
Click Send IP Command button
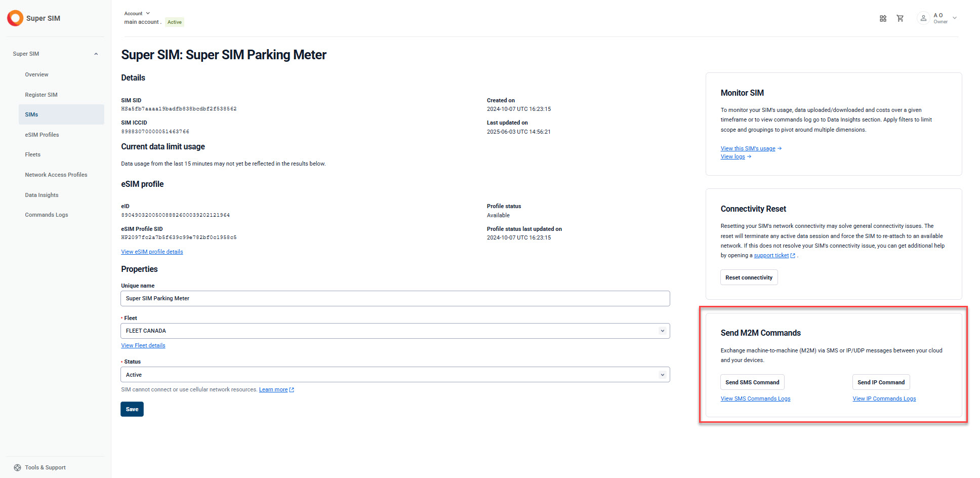click(x=881, y=382)
